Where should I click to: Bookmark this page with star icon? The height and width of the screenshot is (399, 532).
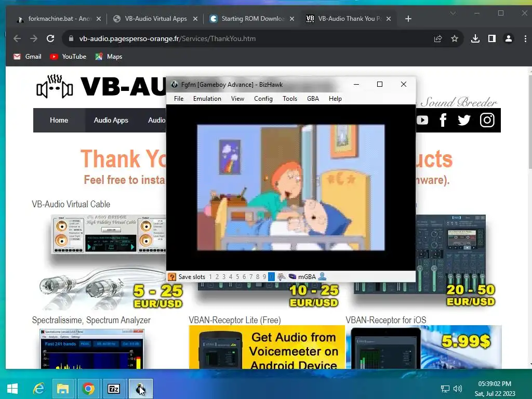[x=455, y=38]
